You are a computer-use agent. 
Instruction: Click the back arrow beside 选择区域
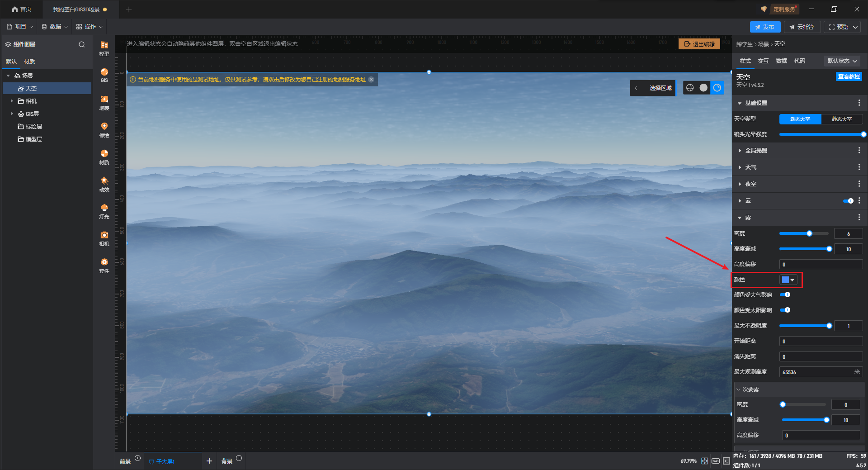point(636,88)
